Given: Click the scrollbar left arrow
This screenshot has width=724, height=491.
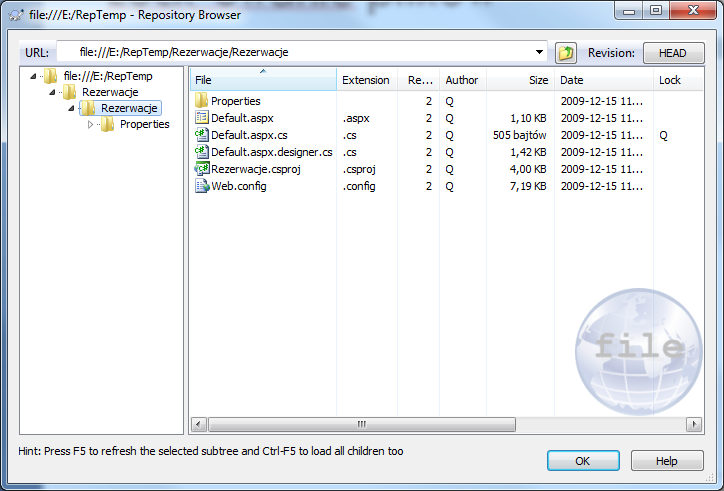Looking at the screenshot, I should 199,424.
